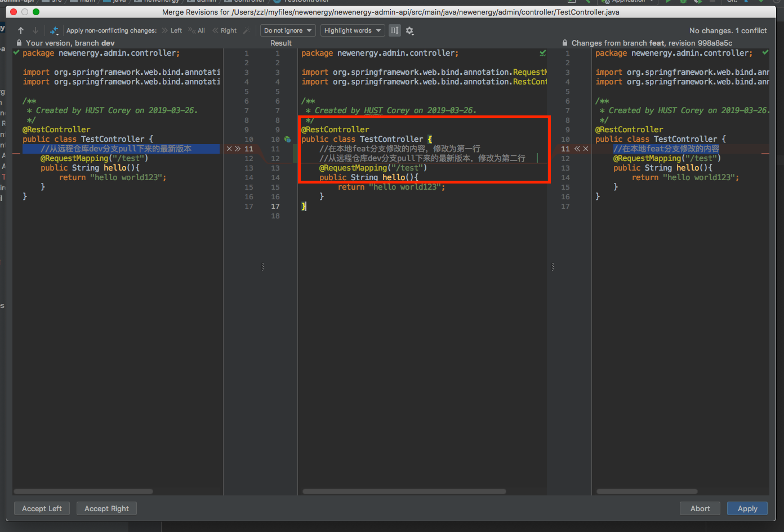Click the 'Accept Left' button
This screenshot has width=784, height=532.
tap(42, 508)
